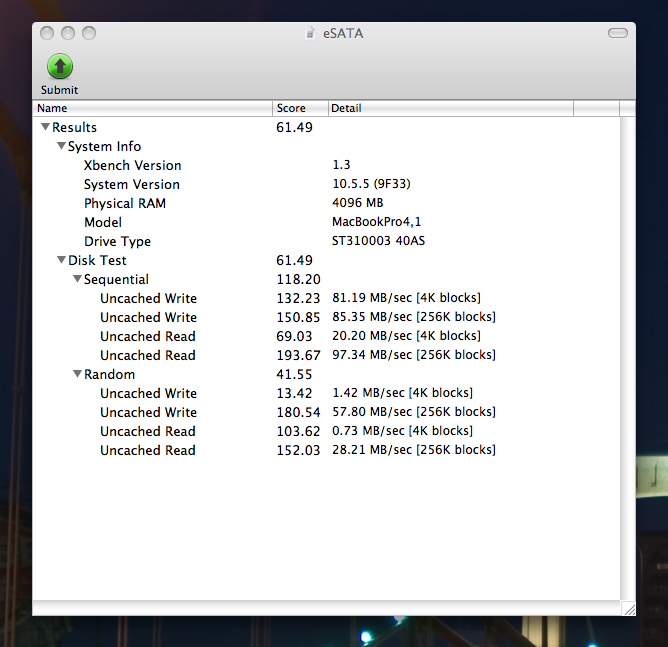This screenshot has height=647, width=668.
Task: Click the green Submit arrow icon
Action: 60,67
